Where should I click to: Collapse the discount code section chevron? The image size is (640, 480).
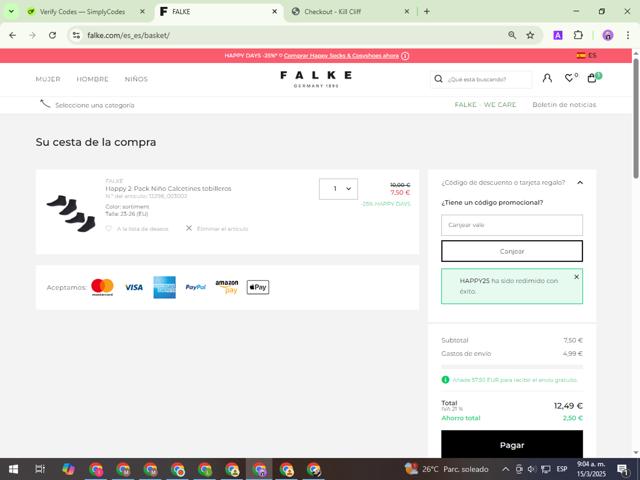point(580,182)
